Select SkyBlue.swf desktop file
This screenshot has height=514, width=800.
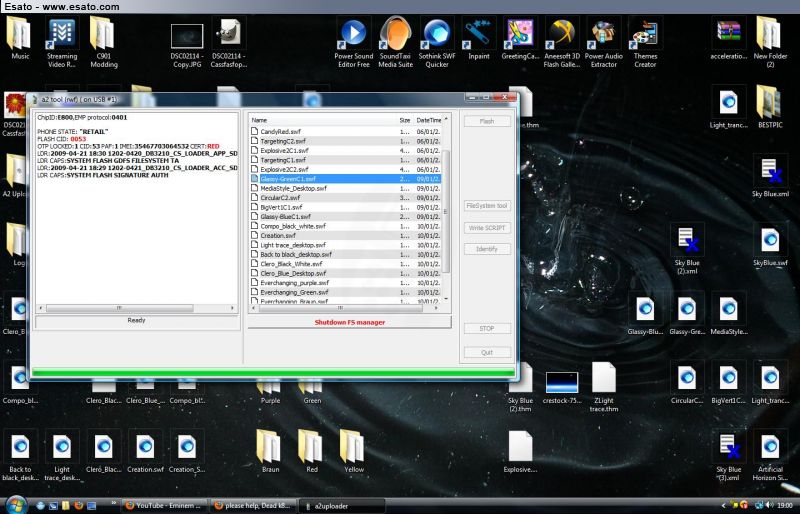coord(770,245)
